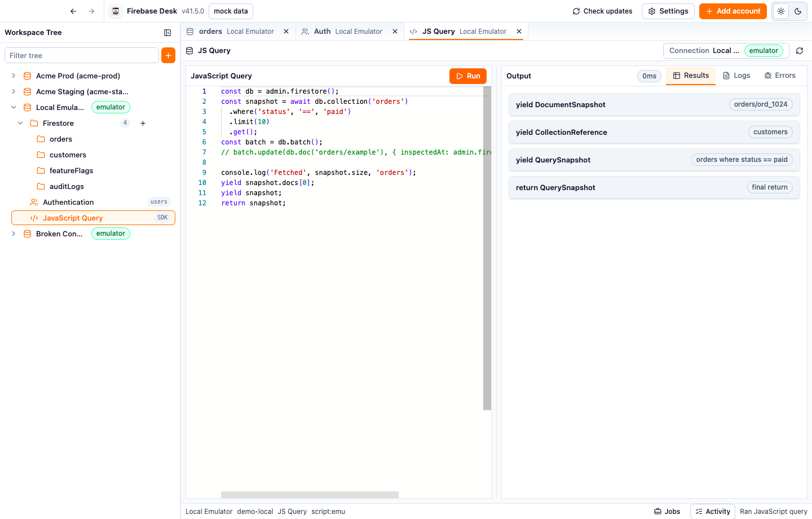Click 'orders where status == paid' badge

click(742, 160)
